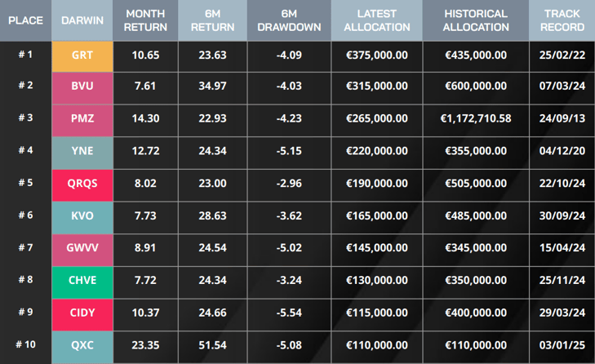This screenshot has height=364, width=595.
Task: Select the red QRQS darwin label
Action: click(82, 184)
